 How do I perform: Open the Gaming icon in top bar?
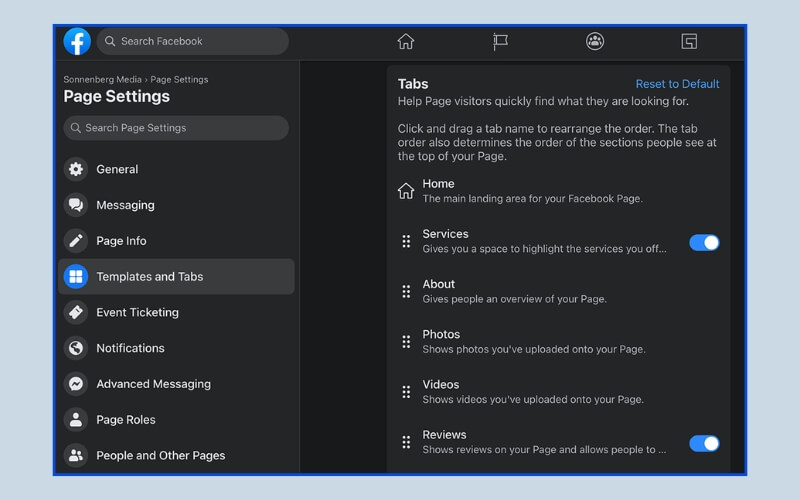point(689,41)
